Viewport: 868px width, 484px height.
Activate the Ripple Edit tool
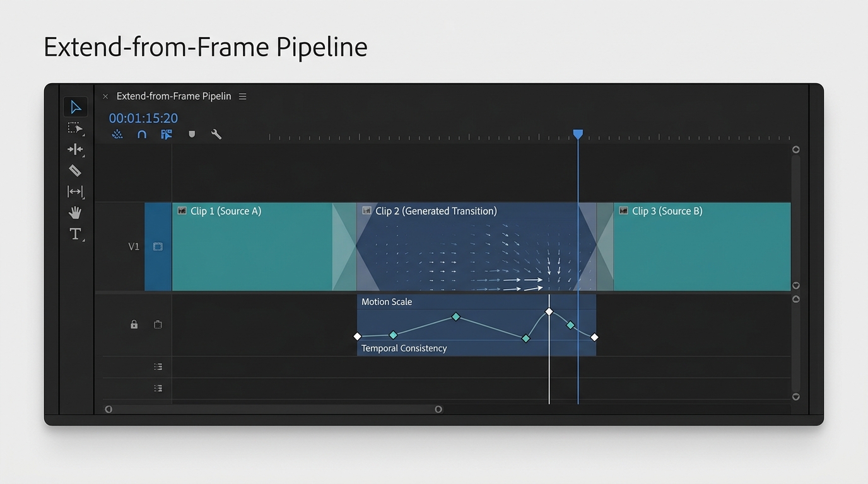point(75,149)
